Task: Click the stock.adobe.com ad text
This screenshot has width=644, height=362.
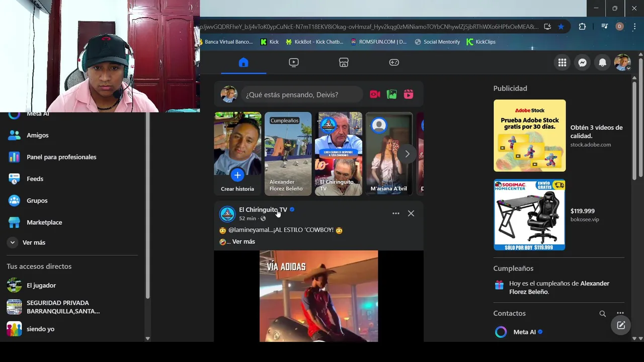Action: pyautogui.click(x=590, y=145)
